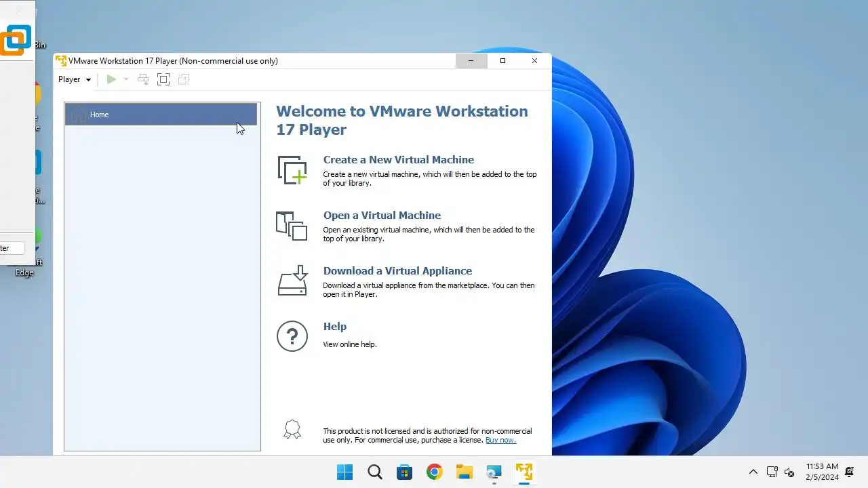Choose the Open a Virtual Machine heading
This screenshot has height=488, width=868.
pos(382,216)
